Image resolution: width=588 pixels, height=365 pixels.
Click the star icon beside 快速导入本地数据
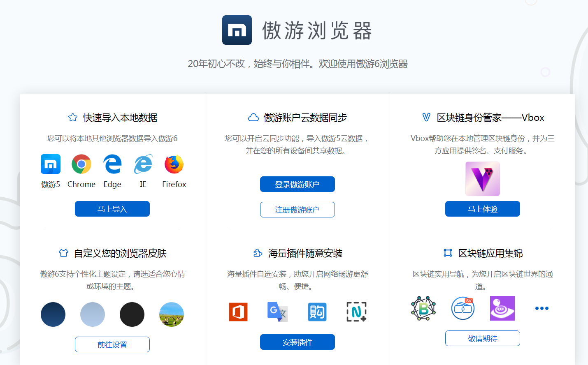click(73, 118)
